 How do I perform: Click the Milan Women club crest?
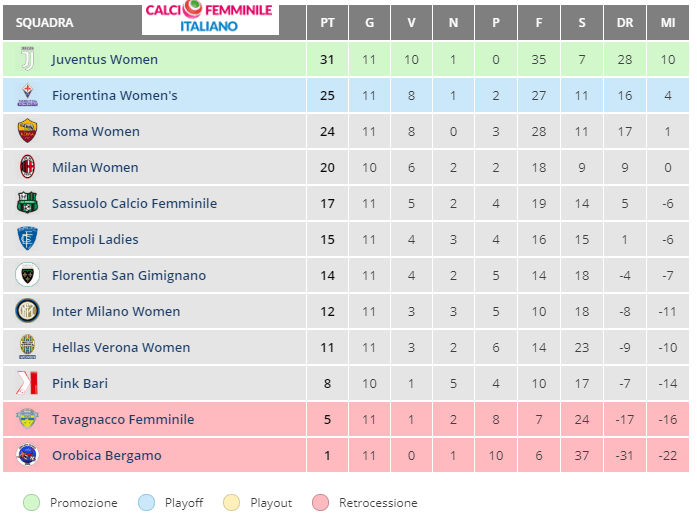pos(27,167)
